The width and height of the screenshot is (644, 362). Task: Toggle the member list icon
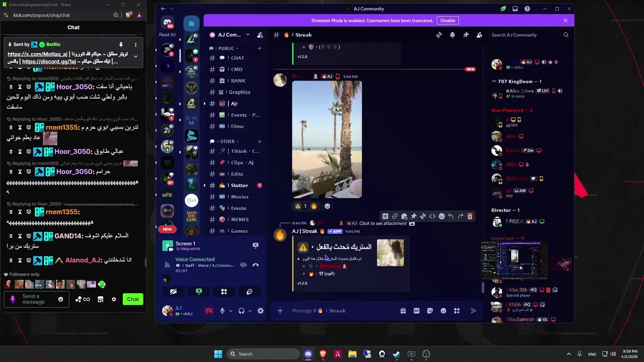coord(479,35)
